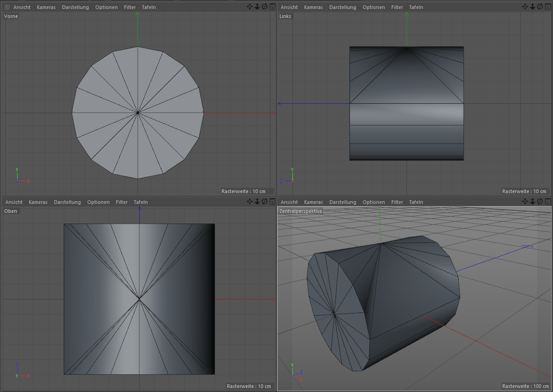Open Darstellung menu in Zentralperspektive viewport

(343, 202)
